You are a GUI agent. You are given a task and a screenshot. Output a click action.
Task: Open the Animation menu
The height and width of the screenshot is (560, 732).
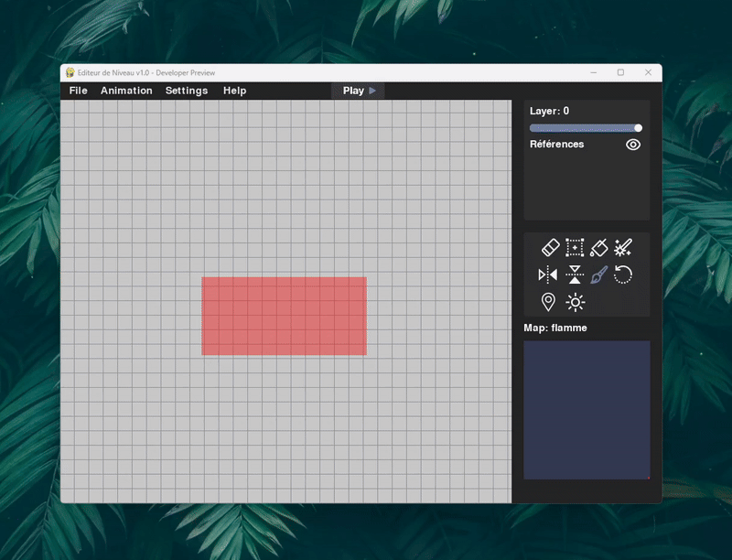[x=126, y=91]
